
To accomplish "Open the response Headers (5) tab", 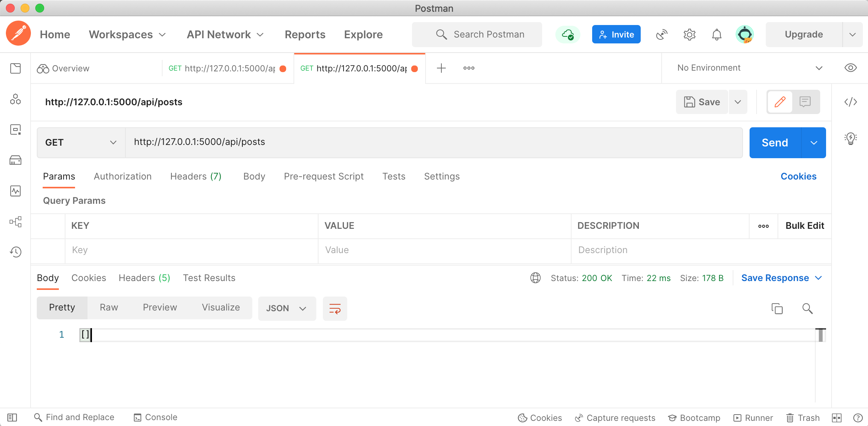I will point(144,278).
